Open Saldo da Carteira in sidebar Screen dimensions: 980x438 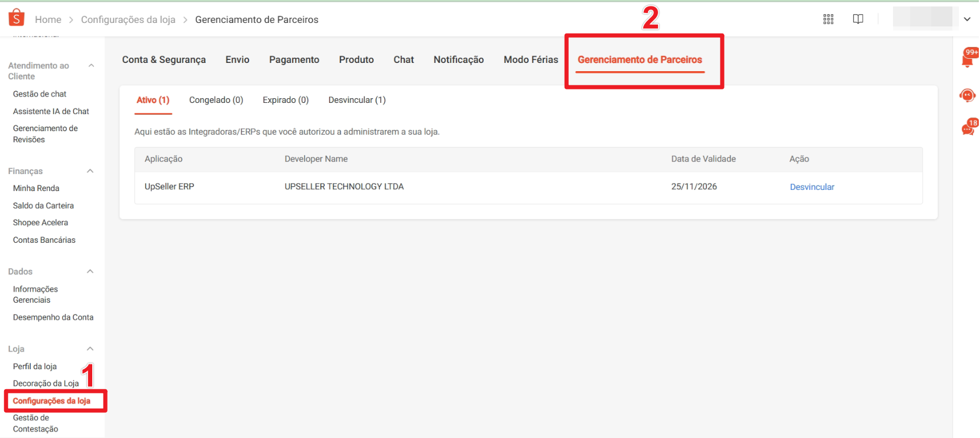[x=43, y=206]
